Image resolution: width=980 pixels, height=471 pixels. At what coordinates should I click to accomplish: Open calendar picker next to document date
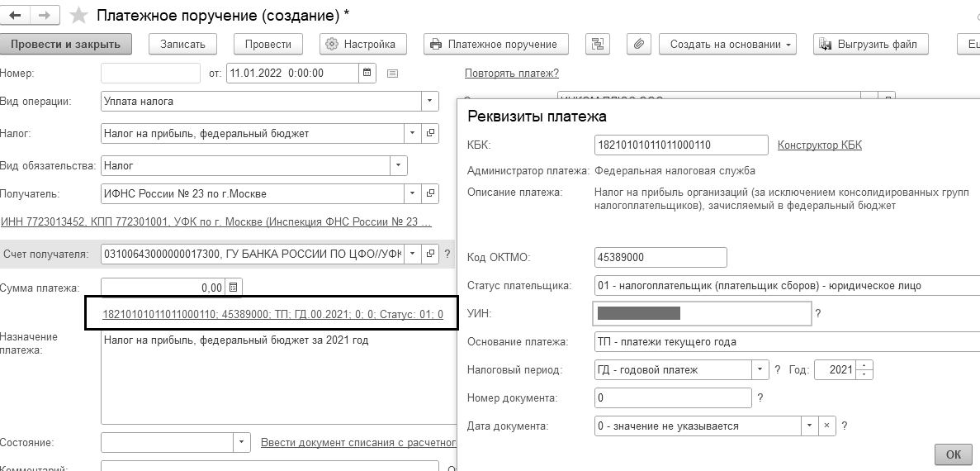(x=367, y=73)
